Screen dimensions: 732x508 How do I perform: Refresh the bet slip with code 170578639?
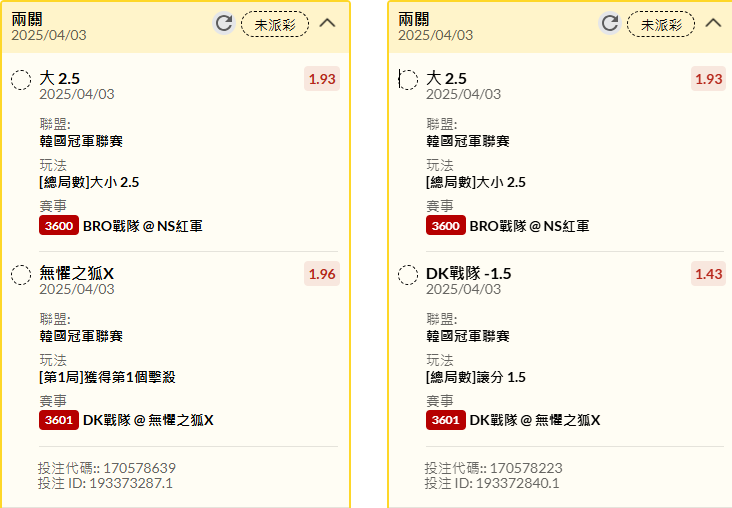(224, 23)
